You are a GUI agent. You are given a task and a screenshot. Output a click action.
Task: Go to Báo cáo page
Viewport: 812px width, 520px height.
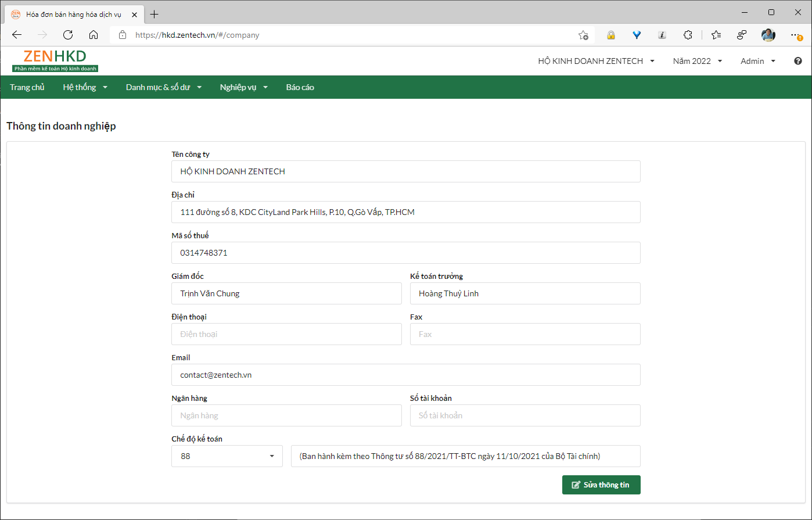(300, 87)
